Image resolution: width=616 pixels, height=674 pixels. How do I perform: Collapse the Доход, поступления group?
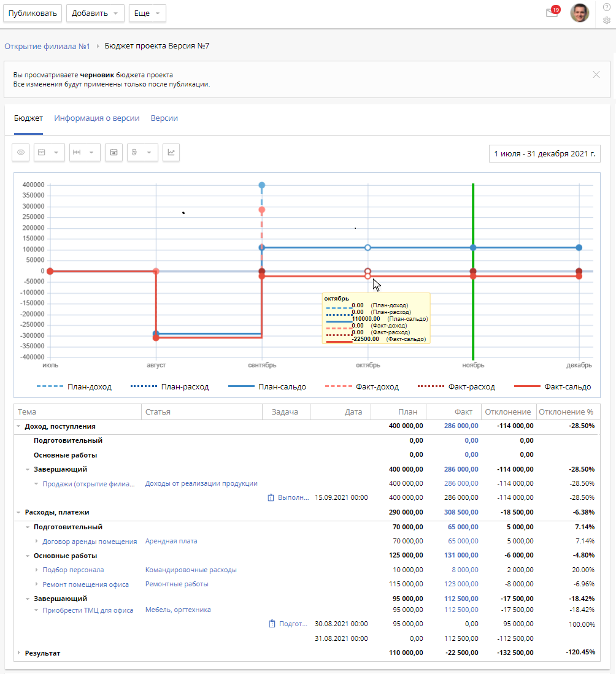coord(18,426)
